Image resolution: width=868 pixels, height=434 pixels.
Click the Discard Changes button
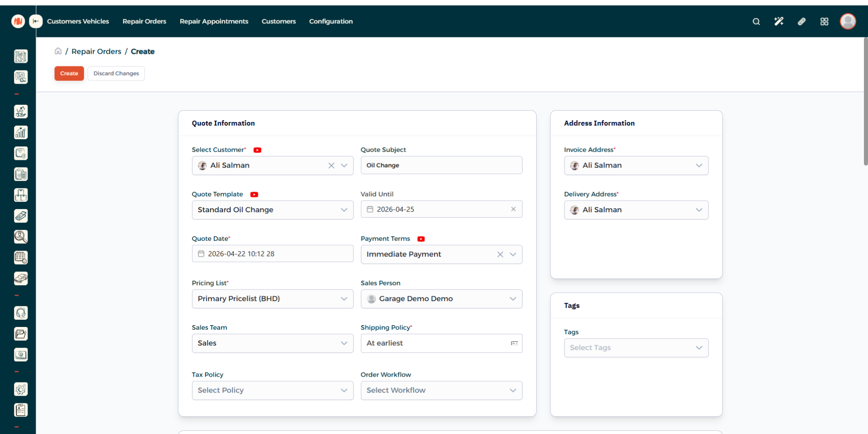click(116, 73)
